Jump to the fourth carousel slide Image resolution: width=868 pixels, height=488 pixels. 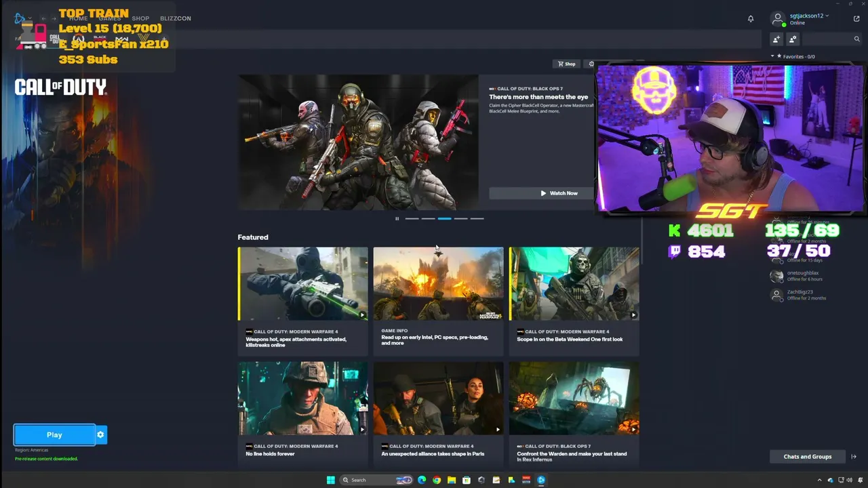(x=460, y=218)
